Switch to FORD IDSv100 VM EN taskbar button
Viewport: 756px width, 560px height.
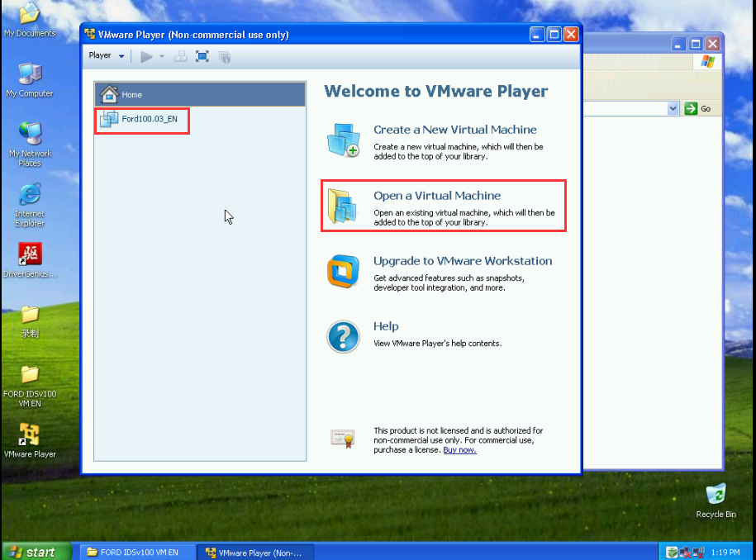[137, 553]
